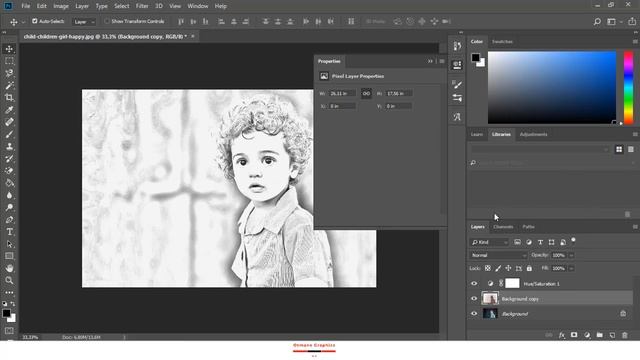
Task: Select the Rectangular Marquee tool
Action: coord(9,61)
